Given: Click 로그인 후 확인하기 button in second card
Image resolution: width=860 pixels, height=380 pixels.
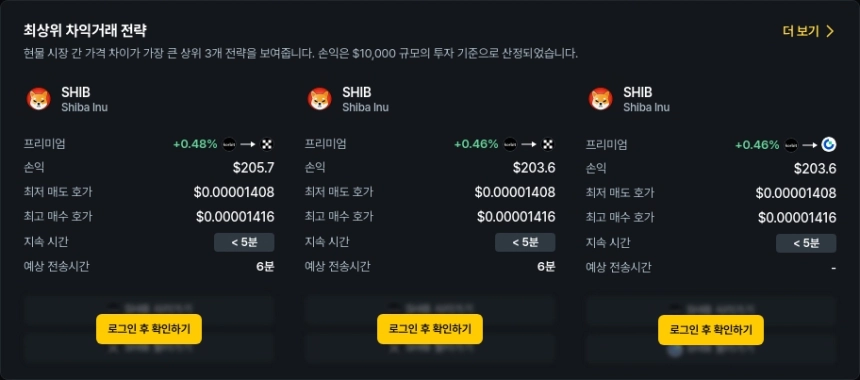Looking at the screenshot, I should [x=430, y=329].
